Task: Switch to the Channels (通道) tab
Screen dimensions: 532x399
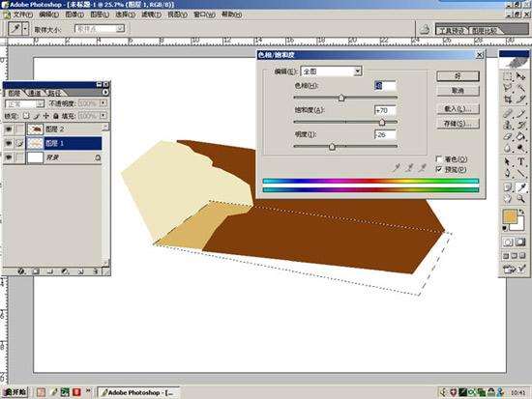Action: 34,93
